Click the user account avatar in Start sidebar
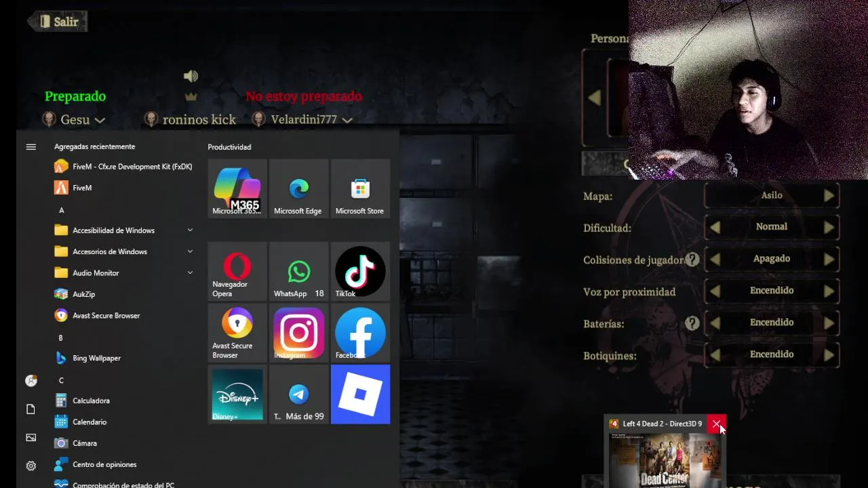The image size is (868, 488). tap(31, 381)
